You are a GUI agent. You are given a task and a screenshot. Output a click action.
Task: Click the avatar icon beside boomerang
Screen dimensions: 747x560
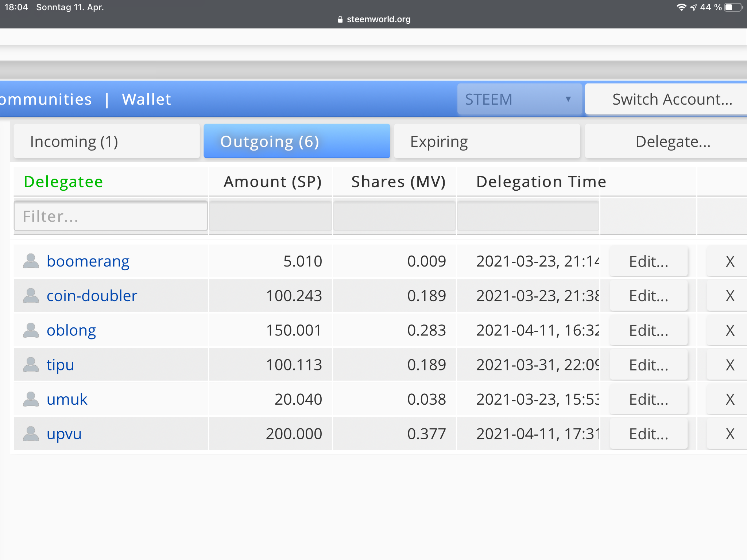31,261
